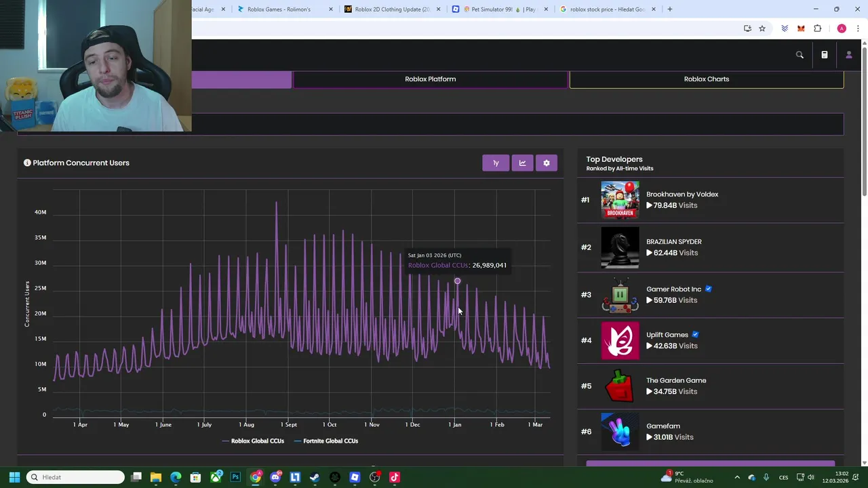The image size is (868, 488).
Task: Open The Garden Game developer entry
Action: click(711, 386)
